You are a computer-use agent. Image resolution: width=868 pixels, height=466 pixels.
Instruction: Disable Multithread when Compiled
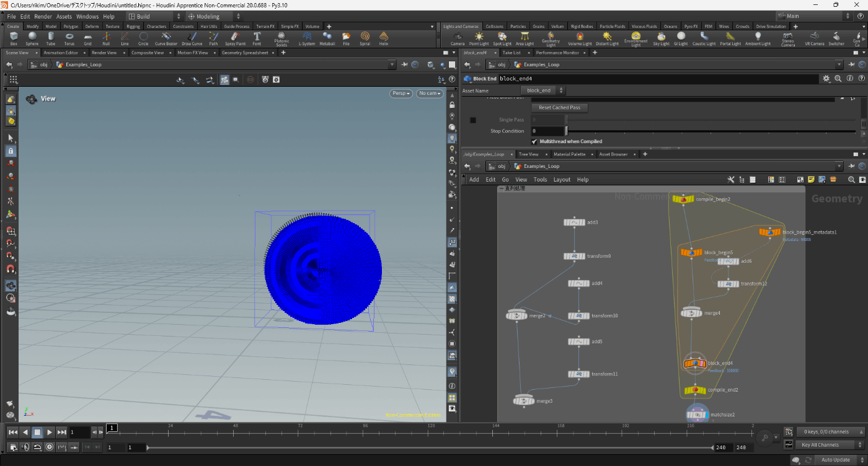[534, 141]
